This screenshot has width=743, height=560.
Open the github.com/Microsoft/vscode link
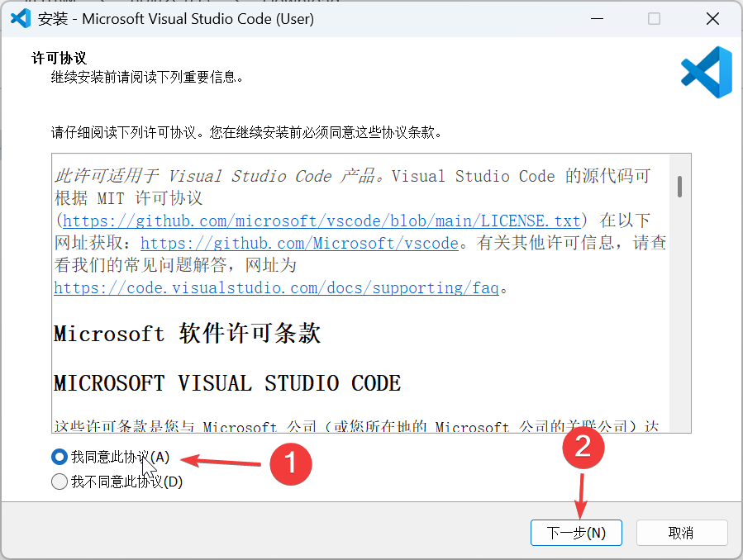pyautogui.click(x=299, y=243)
